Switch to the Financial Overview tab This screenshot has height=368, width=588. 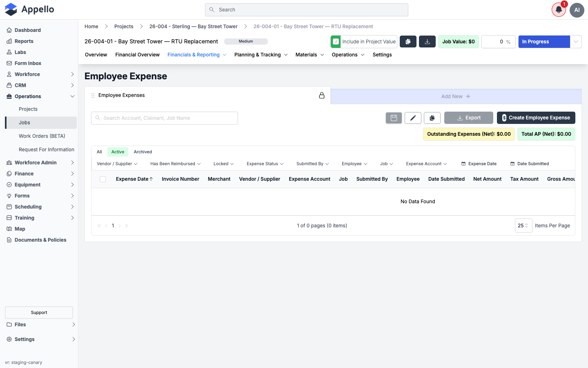(x=137, y=55)
